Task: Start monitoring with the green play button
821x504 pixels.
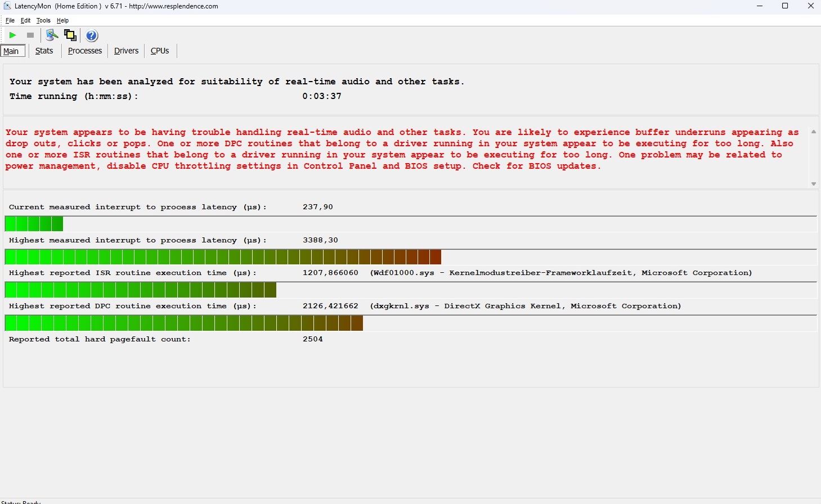Action: tap(12, 35)
